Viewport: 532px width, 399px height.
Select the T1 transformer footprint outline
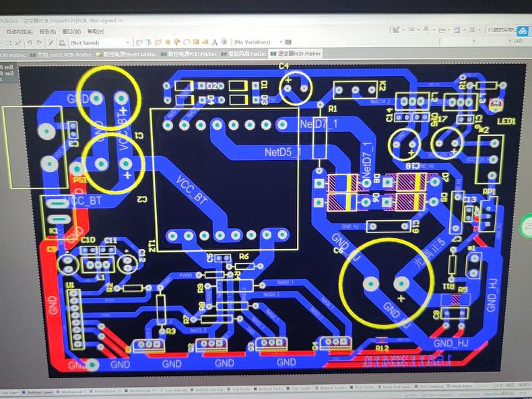coord(224,180)
